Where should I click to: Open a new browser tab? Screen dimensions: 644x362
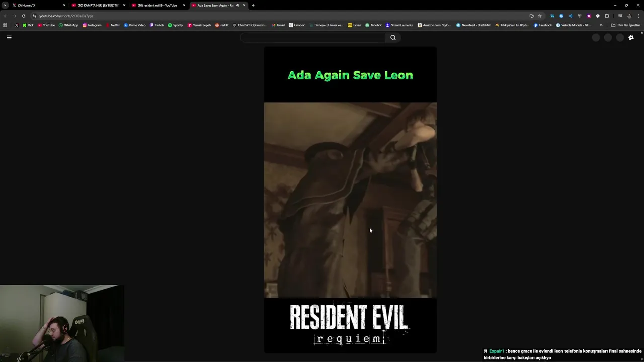tap(253, 5)
